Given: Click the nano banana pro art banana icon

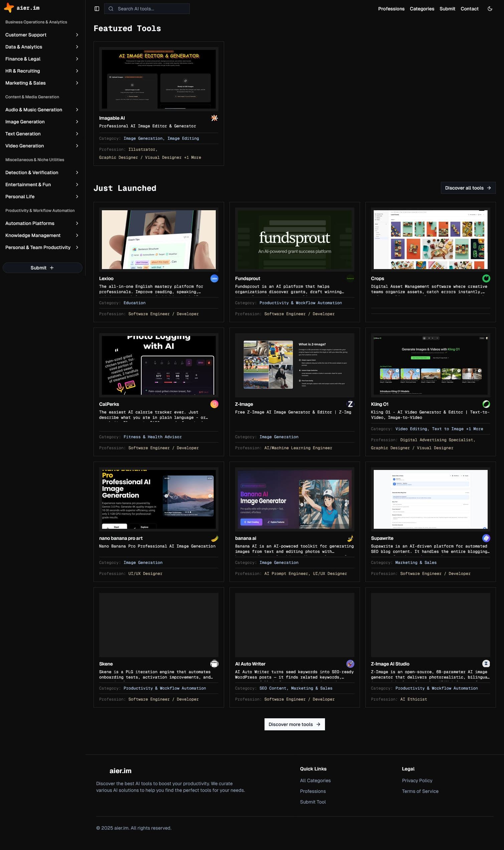Looking at the screenshot, I should tap(214, 538).
